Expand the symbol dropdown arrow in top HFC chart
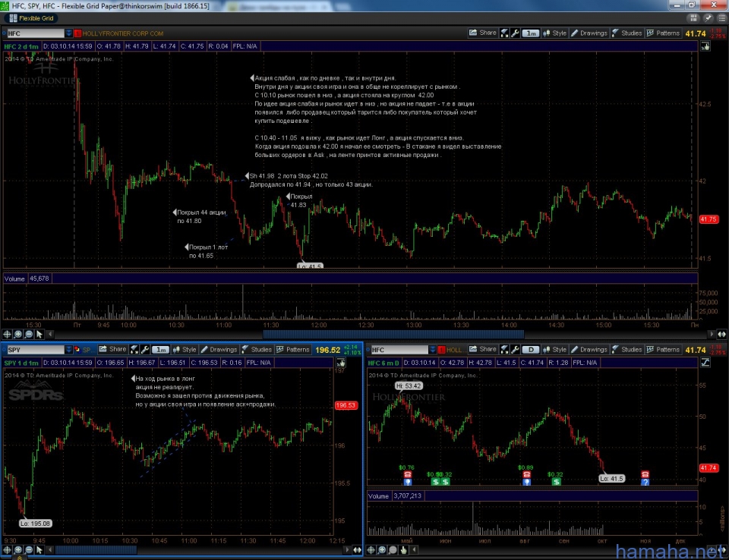This screenshot has width=729, height=560. point(68,33)
